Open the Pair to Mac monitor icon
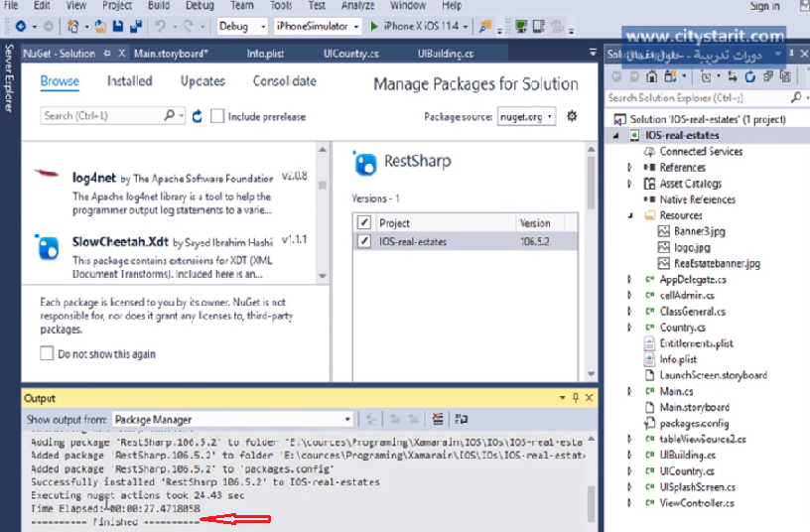The width and height of the screenshot is (810, 532). click(521, 26)
